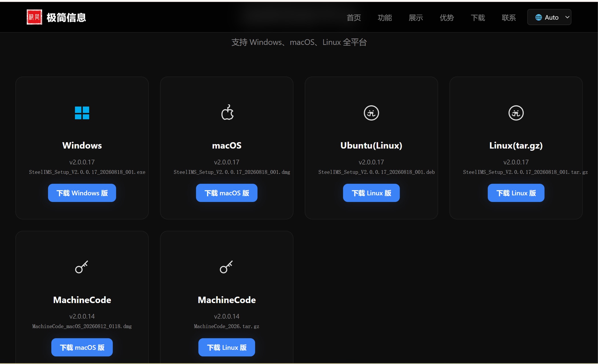Click the 下载 Windows 版 button
The height and width of the screenshot is (364, 598).
[x=82, y=193]
